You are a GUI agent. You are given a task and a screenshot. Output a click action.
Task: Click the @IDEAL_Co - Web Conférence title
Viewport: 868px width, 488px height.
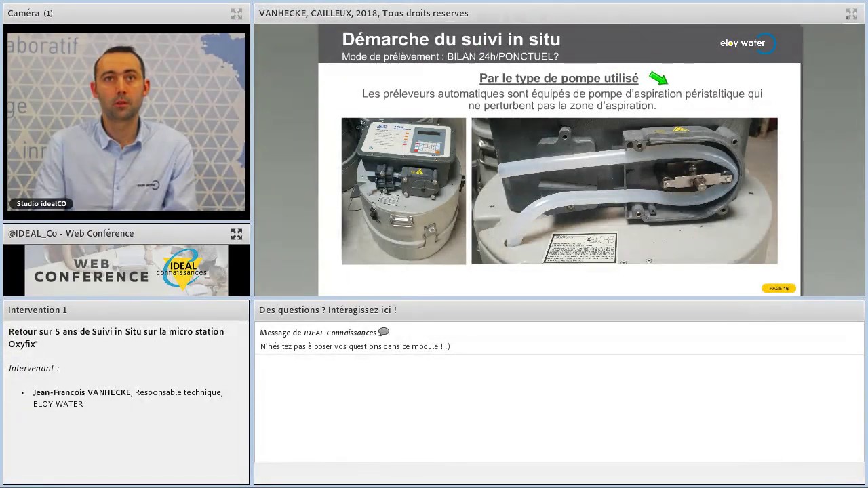coord(71,233)
